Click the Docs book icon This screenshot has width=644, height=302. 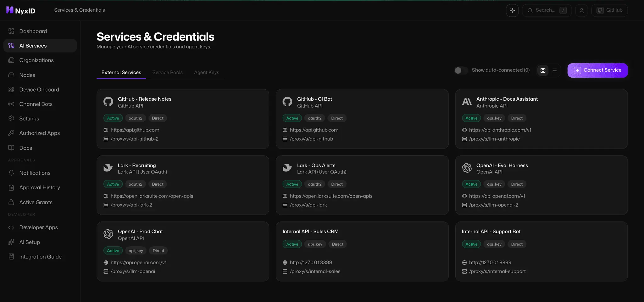11,148
